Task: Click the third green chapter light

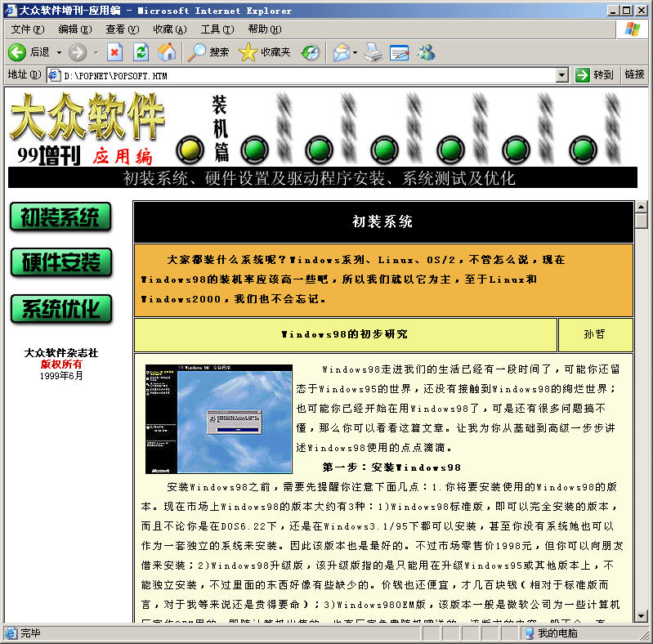Action: pos(384,150)
